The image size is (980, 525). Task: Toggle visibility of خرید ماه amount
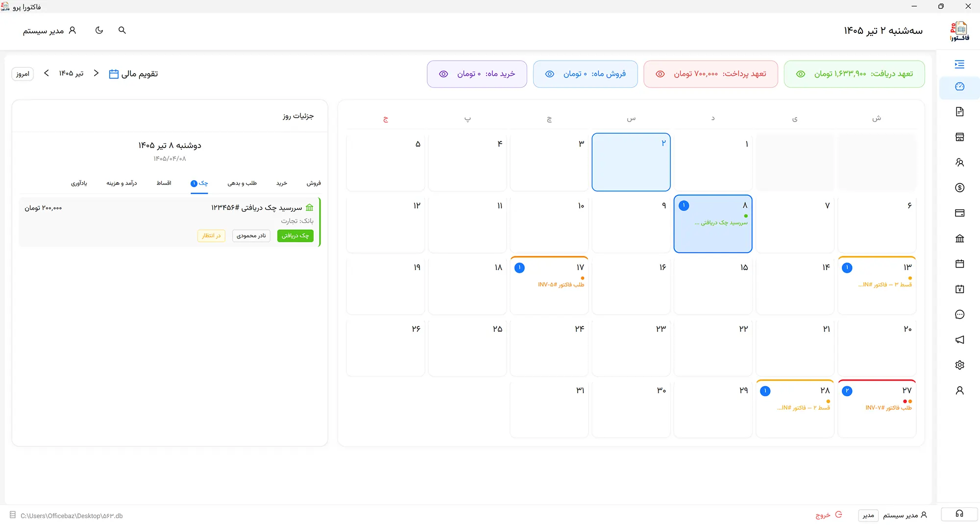[x=443, y=74]
